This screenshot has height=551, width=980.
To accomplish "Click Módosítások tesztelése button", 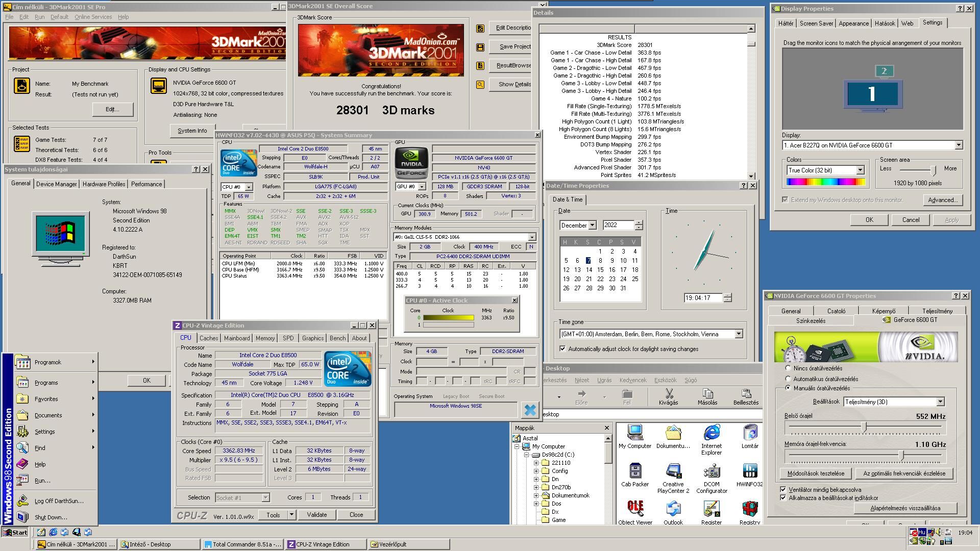I will (816, 473).
